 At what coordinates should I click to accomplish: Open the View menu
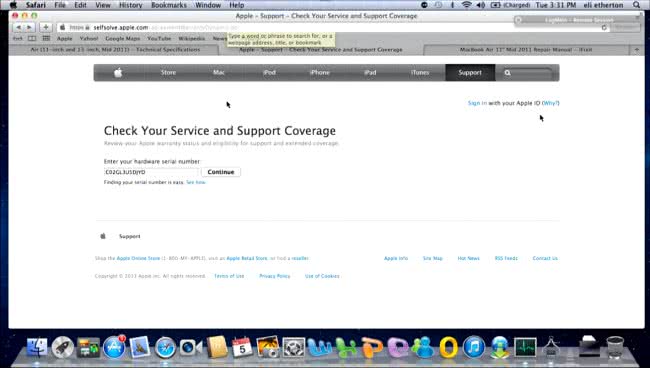pyautogui.click(x=103, y=5)
